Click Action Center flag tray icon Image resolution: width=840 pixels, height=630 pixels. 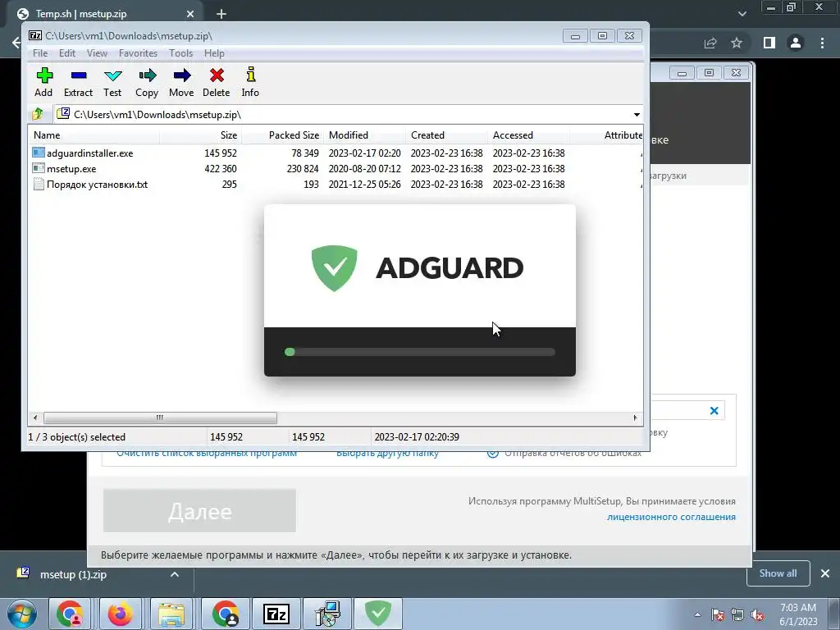pyautogui.click(x=718, y=615)
